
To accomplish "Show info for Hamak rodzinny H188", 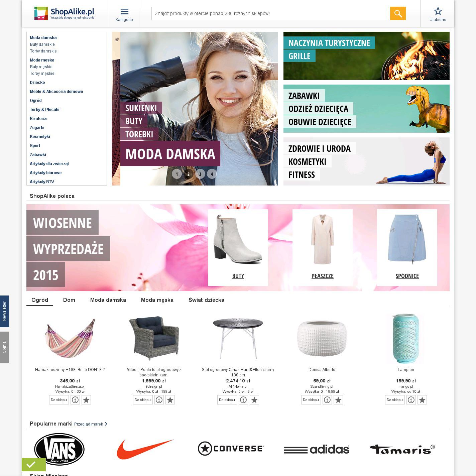I will (x=75, y=400).
